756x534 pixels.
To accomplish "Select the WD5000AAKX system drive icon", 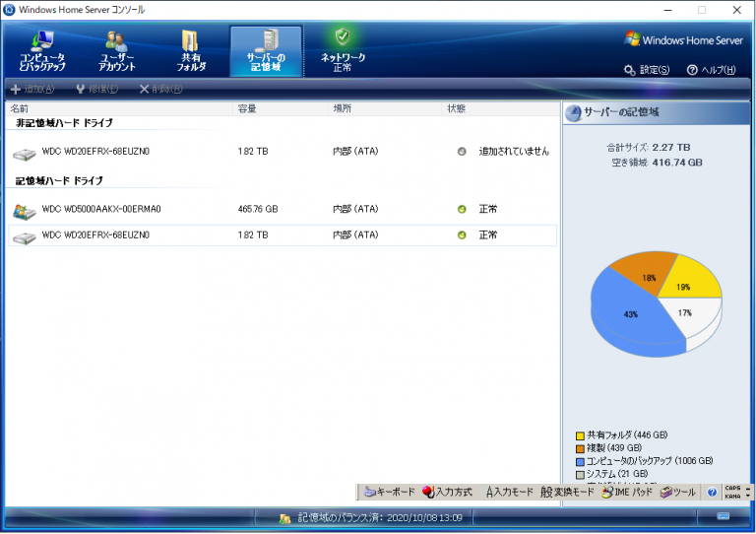I will click(24, 211).
